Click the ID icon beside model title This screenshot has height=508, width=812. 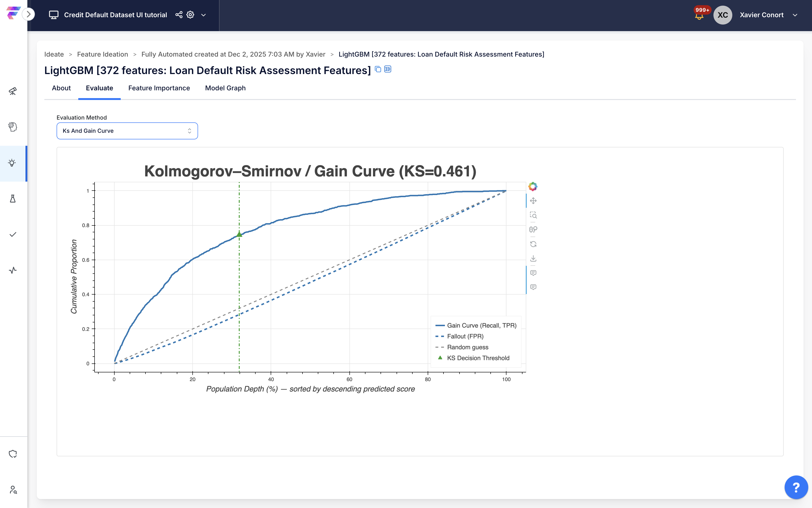pyautogui.click(x=388, y=69)
